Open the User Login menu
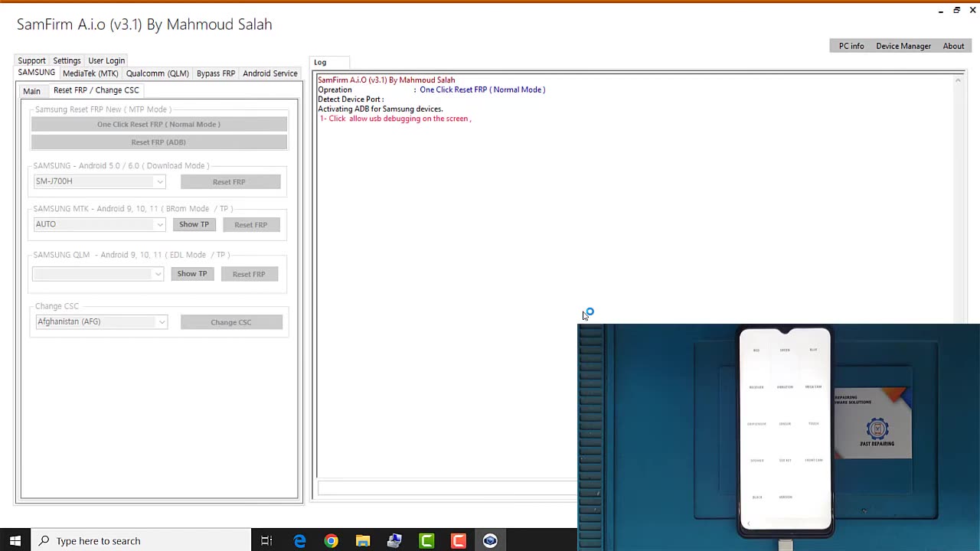Viewport: 980px width, 551px height. point(106,60)
